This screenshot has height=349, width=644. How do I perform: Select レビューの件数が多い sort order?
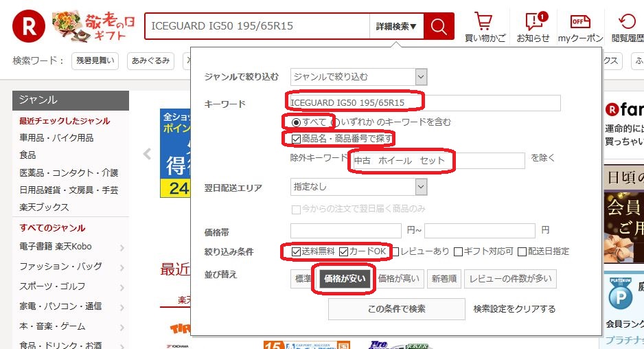click(x=511, y=279)
